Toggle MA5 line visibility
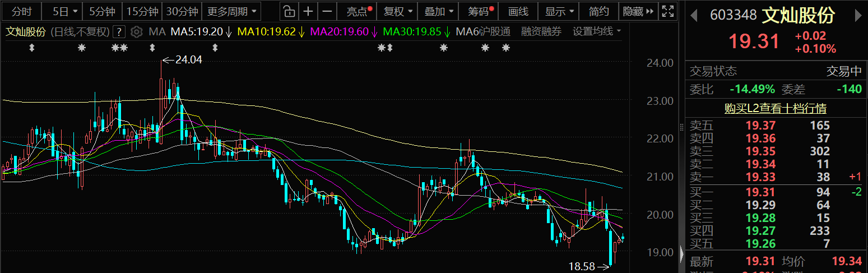The height and width of the screenshot is (273, 868). tap(201, 31)
